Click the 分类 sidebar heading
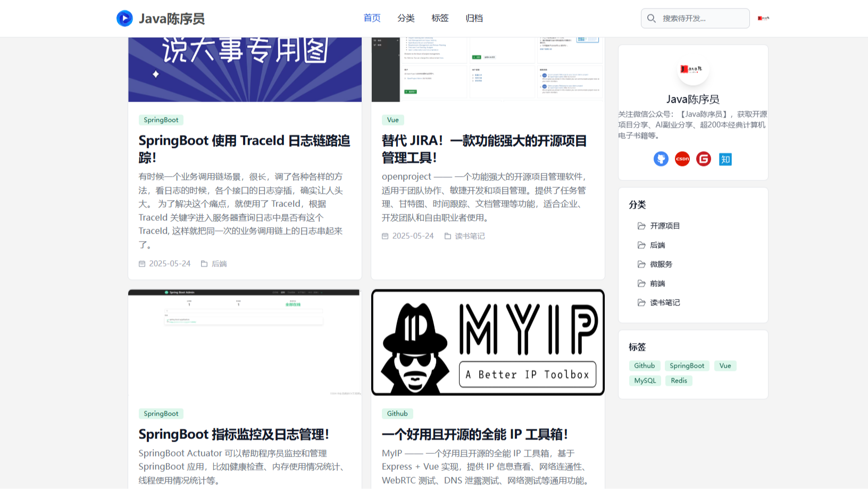The width and height of the screenshot is (868, 489). tap(637, 205)
